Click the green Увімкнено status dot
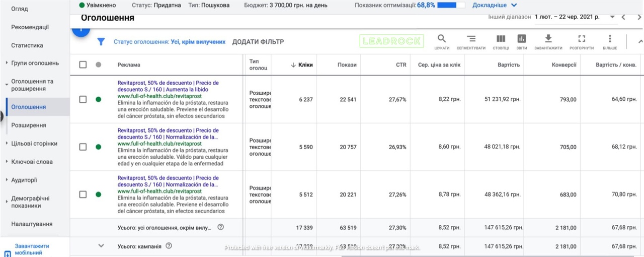Screen dimensions: 644x257 click(x=82, y=5)
